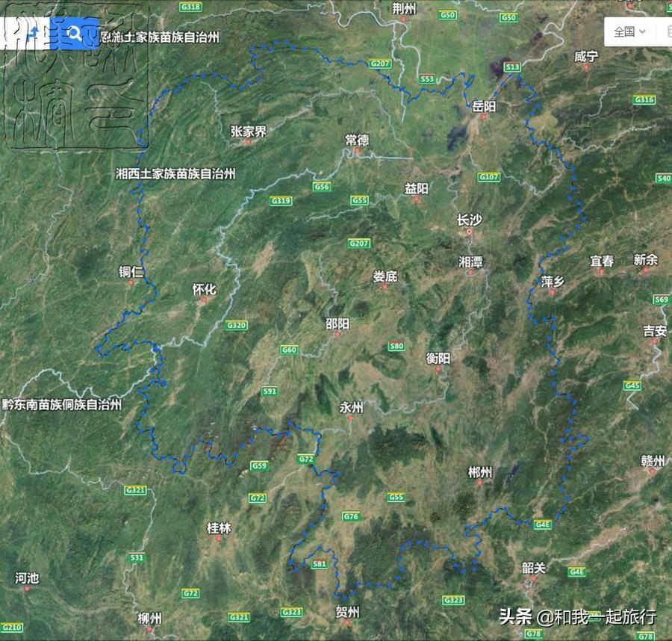Image resolution: width=672 pixels, height=641 pixels.
Task: Click the G318 highway shield
Action: pyautogui.click(x=190, y=7)
